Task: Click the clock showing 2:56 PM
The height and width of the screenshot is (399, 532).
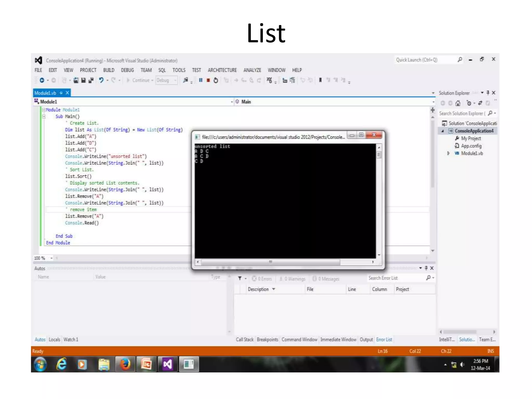Action: (481, 361)
